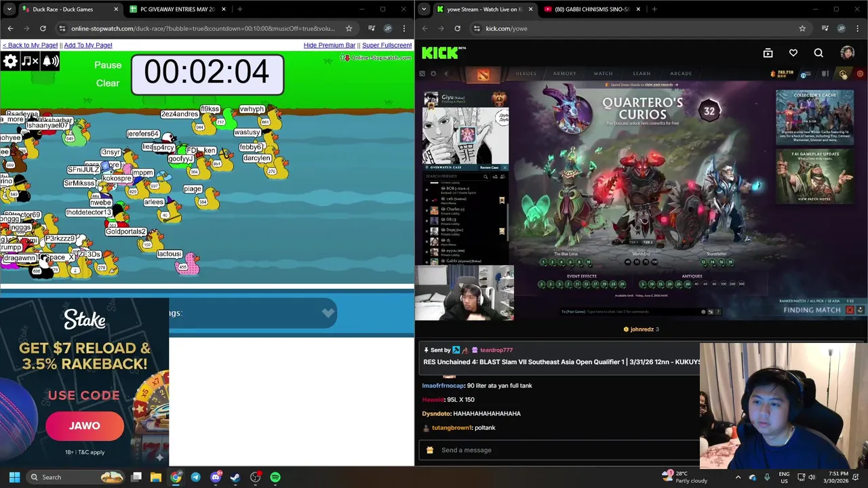The height and width of the screenshot is (488, 868).
Task: Switch to PC GIVEAWAY ENTRIES tab
Action: [x=177, y=9]
